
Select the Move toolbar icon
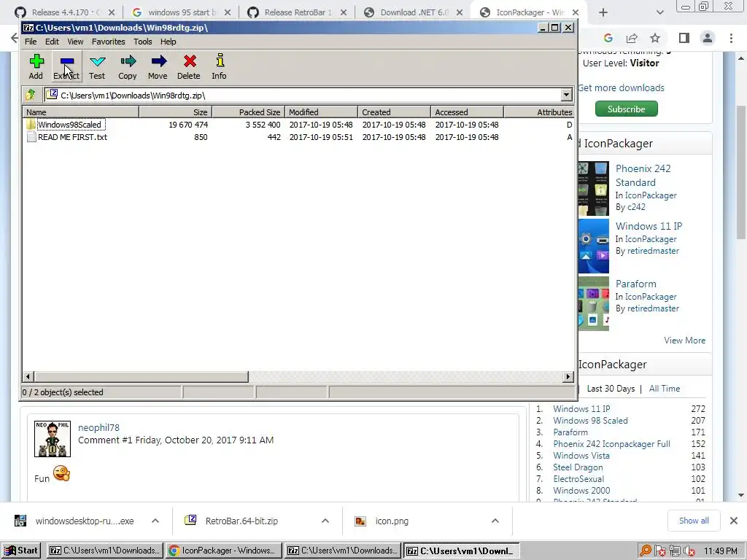click(x=158, y=66)
